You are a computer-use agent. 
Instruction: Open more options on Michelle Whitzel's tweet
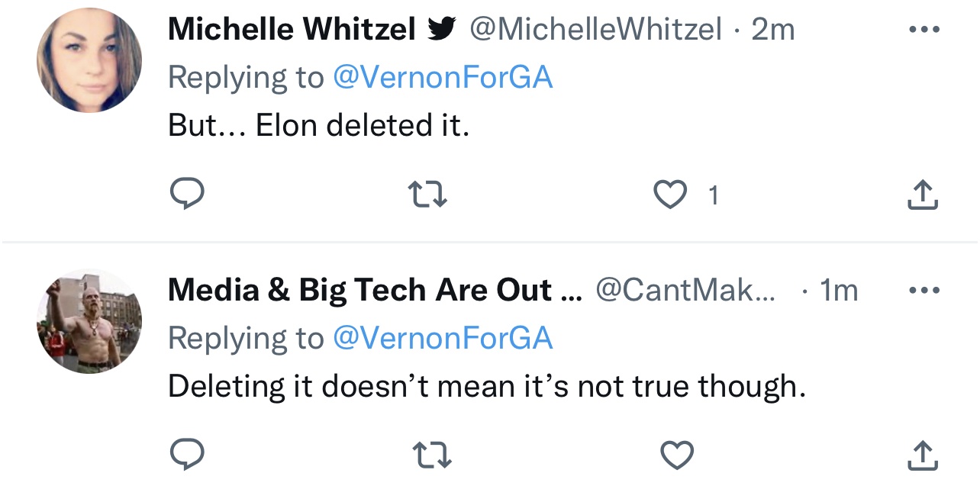pos(922,29)
